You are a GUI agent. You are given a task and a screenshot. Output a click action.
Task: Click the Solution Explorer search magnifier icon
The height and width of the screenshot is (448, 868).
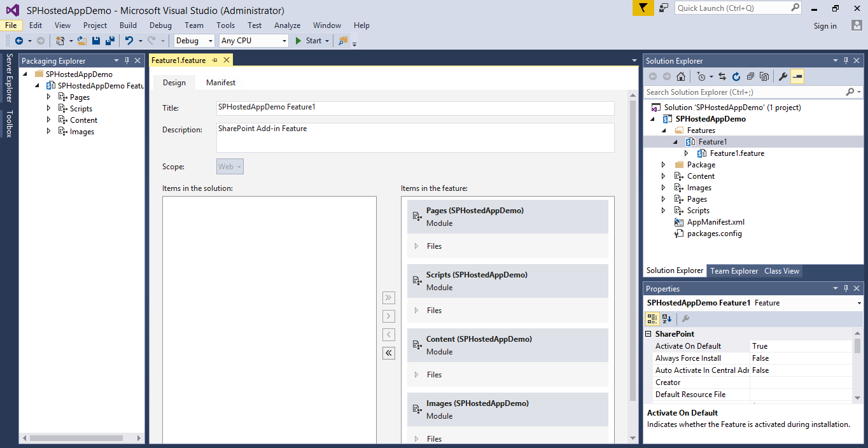(850, 92)
